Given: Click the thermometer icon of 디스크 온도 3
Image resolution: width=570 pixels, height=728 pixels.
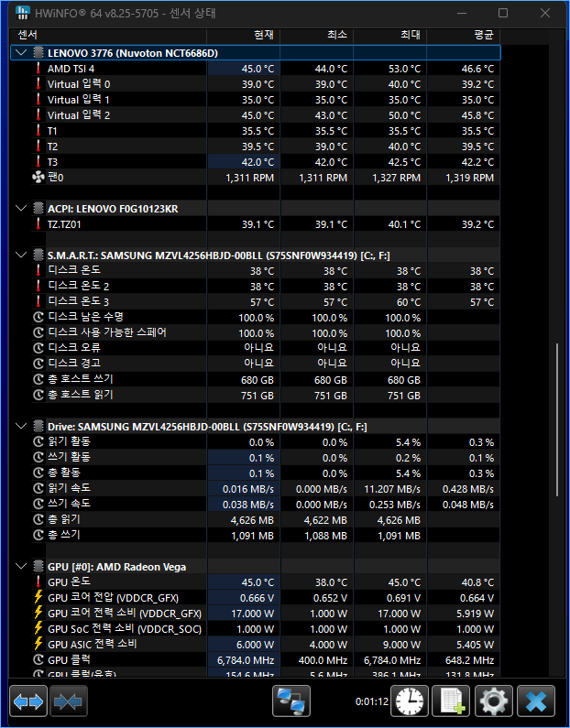Looking at the screenshot, I should tap(38, 302).
